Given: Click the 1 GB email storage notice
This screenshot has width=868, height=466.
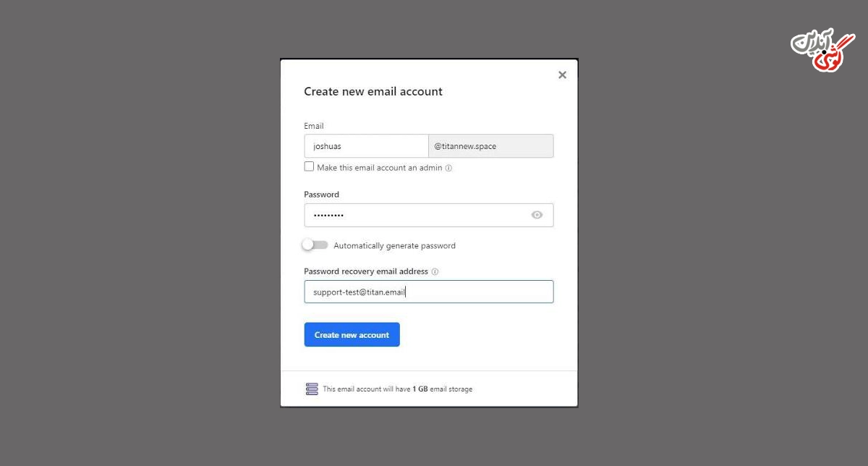Looking at the screenshot, I should (x=397, y=389).
